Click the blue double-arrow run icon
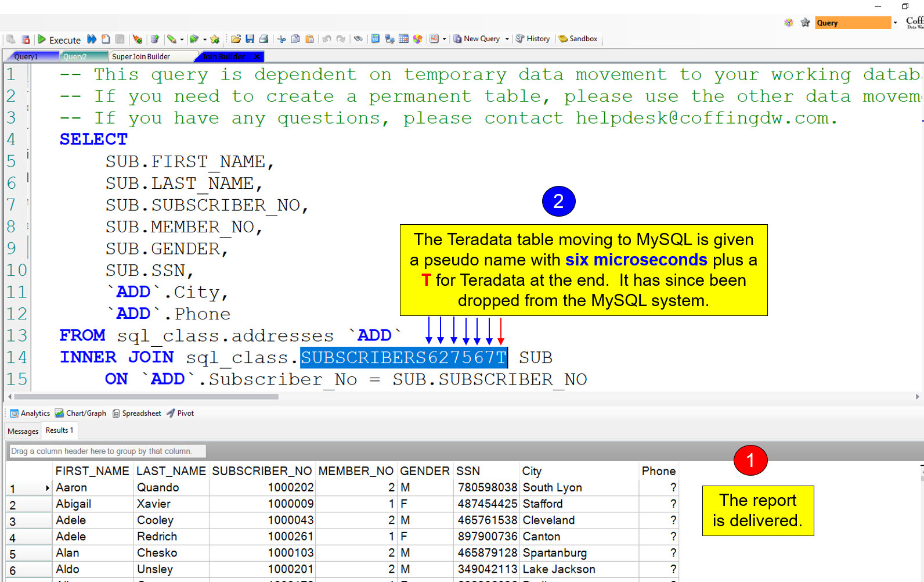 point(92,39)
